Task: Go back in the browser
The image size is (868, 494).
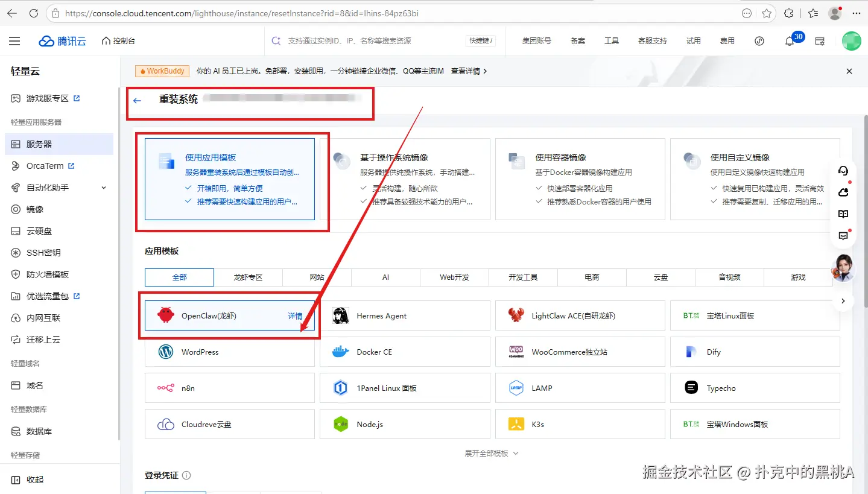Action: 12,13
